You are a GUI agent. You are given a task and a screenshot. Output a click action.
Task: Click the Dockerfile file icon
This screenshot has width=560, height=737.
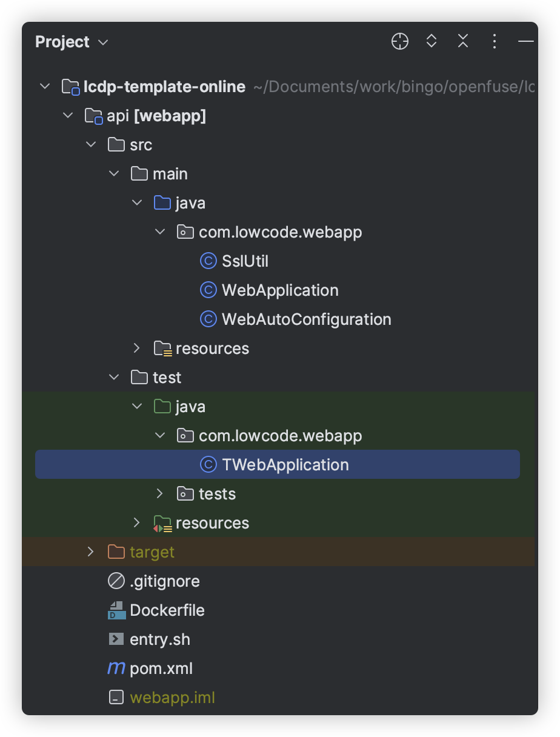[x=116, y=610]
